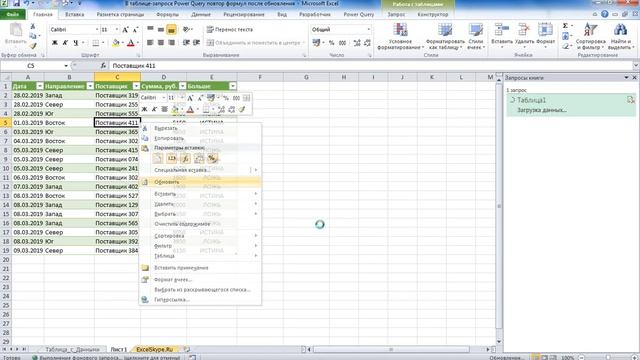The image size is (640, 360).
Task: Switch to the ExcelSkype.Ru sheet tab
Action: [155, 349]
